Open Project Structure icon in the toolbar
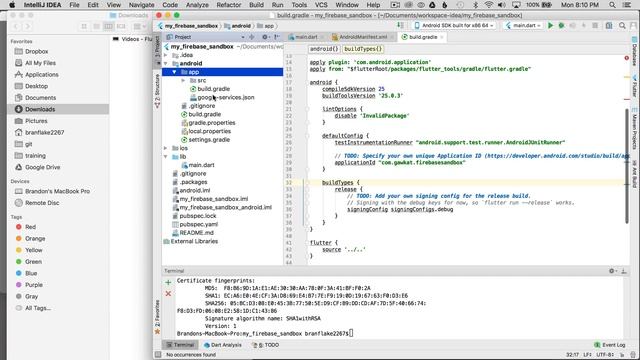 pyautogui.click(x=609, y=25)
